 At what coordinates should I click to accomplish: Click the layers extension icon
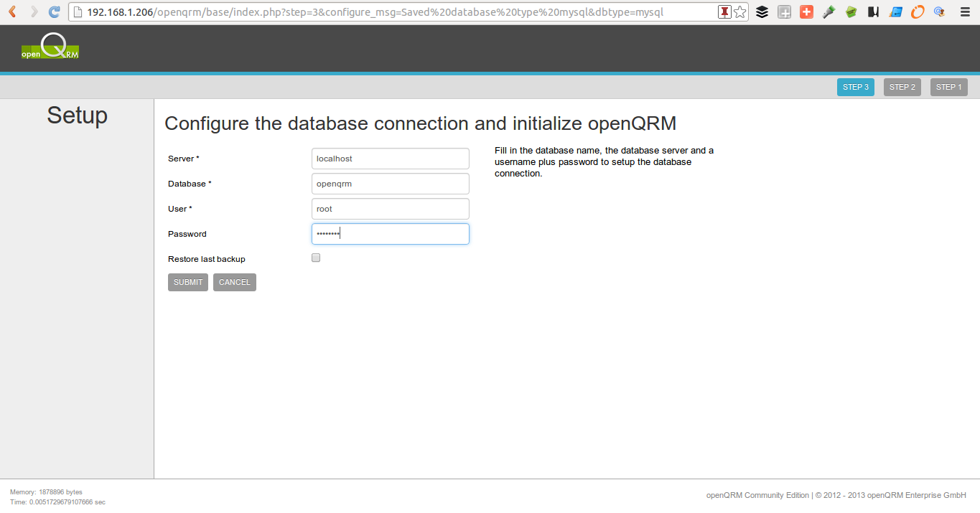762,11
